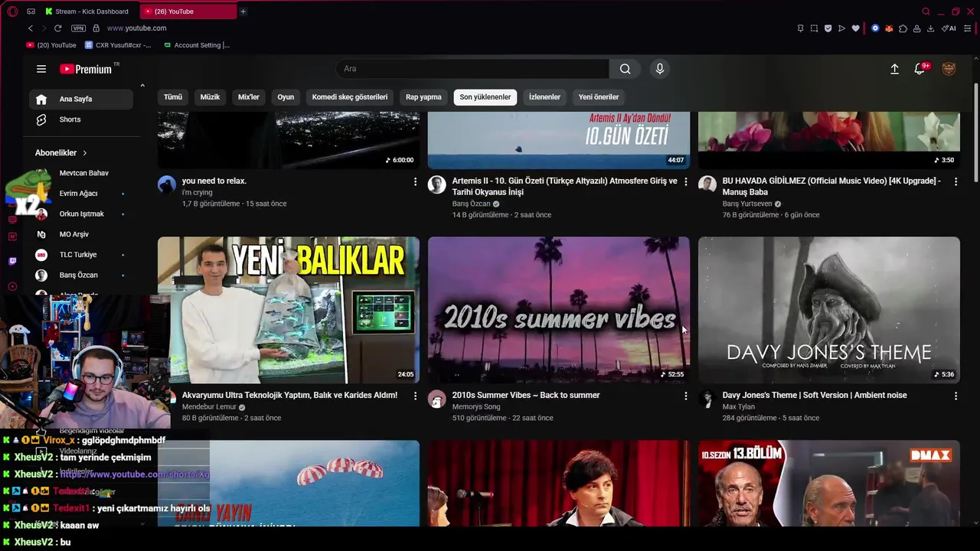Open the (20) YouTube bookmark
This screenshot has width=980, height=551.
[x=51, y=45]
